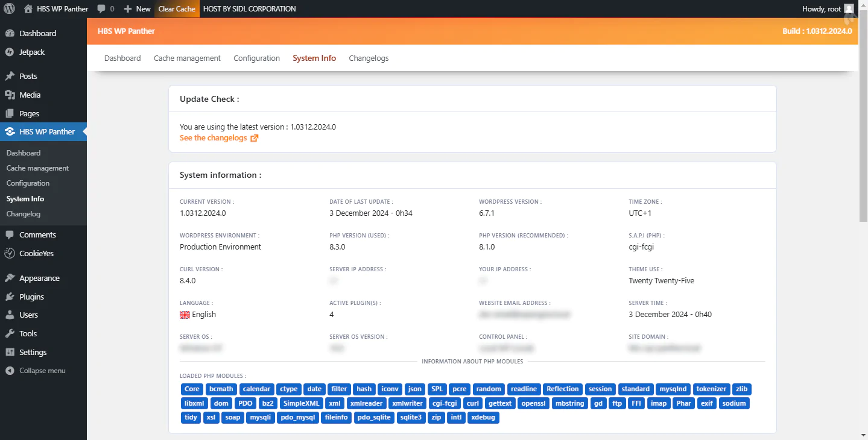This screenshot has height=440, width=868.
Task: Click the WordPress logo in admin bar
Action: click(x=10, y=9)
